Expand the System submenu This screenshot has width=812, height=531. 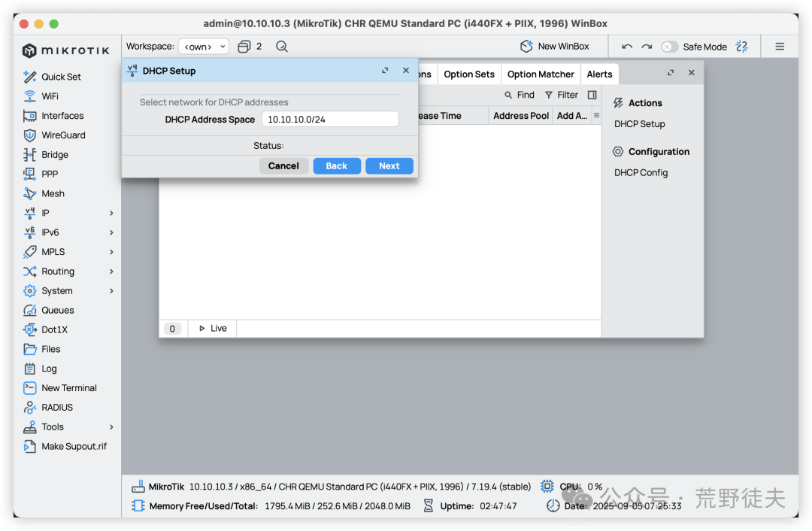(x=111, y=290)
